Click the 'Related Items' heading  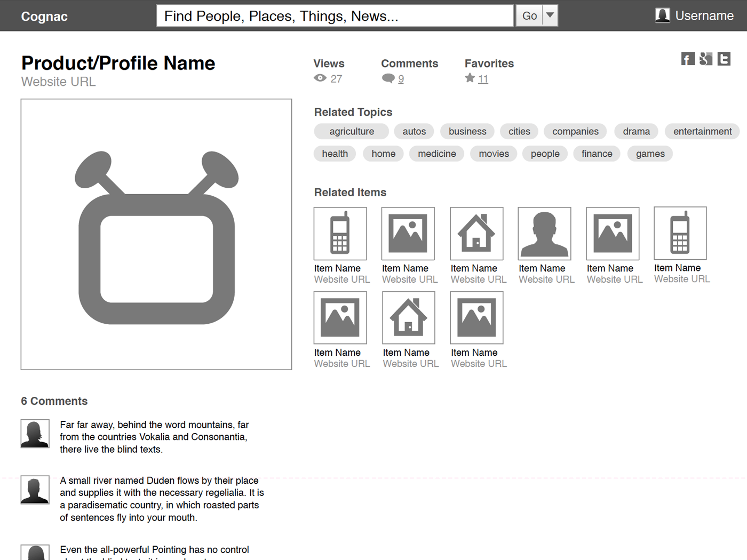(x=350, y=193)
